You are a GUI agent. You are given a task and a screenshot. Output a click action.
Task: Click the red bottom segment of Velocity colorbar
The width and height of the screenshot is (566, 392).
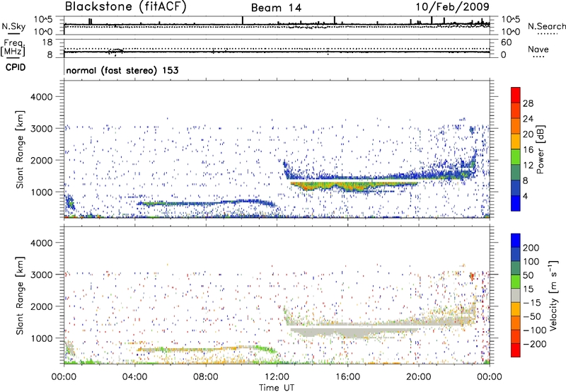516,350
